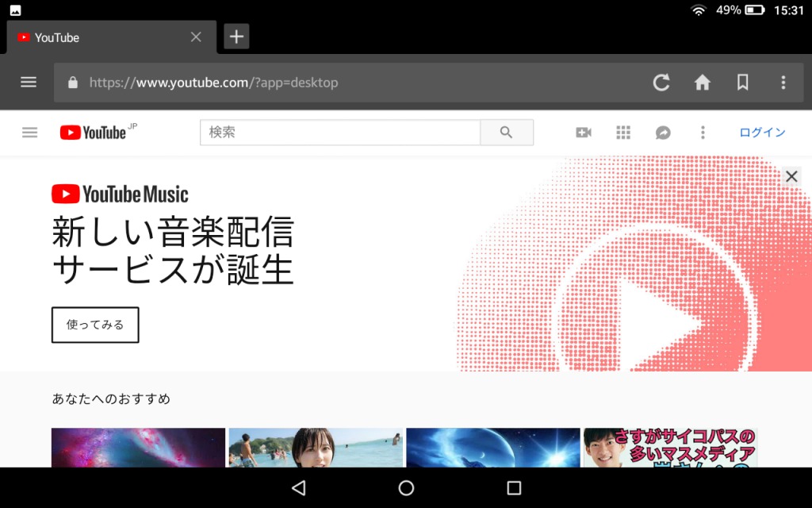The width and height of the screenshot is (812, 508).
Task: Open the blue planet video thumbnail
Action: [493, 448]
